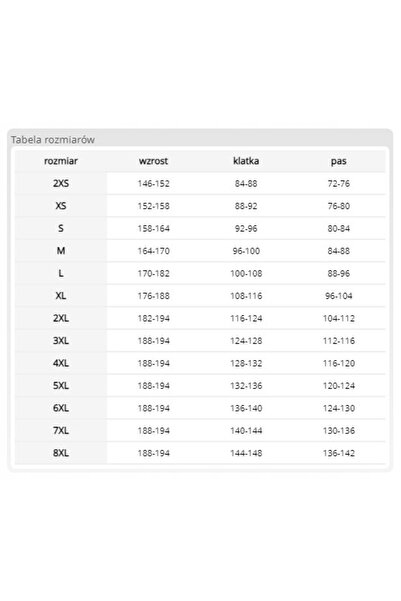Click the 3XL size row label
This screenshot has height=601, width=401.
61,341
